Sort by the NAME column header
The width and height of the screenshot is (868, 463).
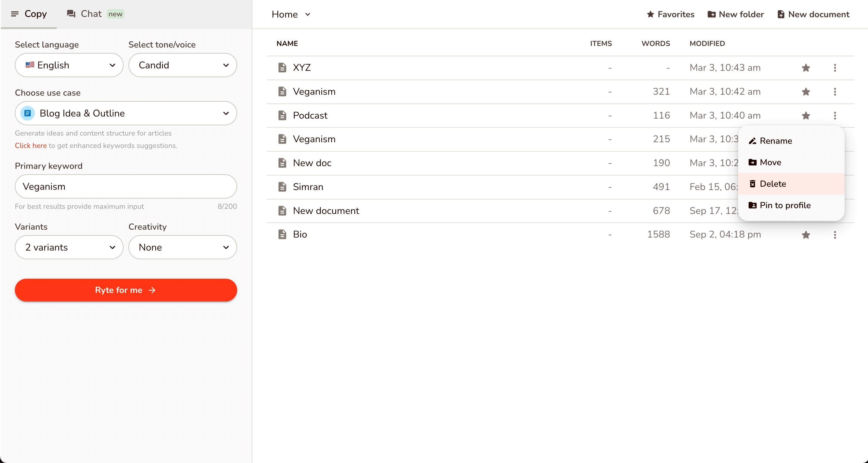pos(287,44)
